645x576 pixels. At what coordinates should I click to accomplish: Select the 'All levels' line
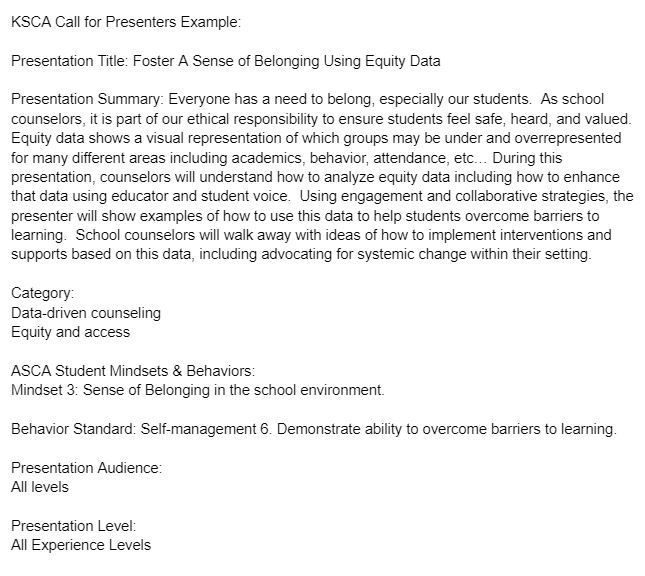40,487
